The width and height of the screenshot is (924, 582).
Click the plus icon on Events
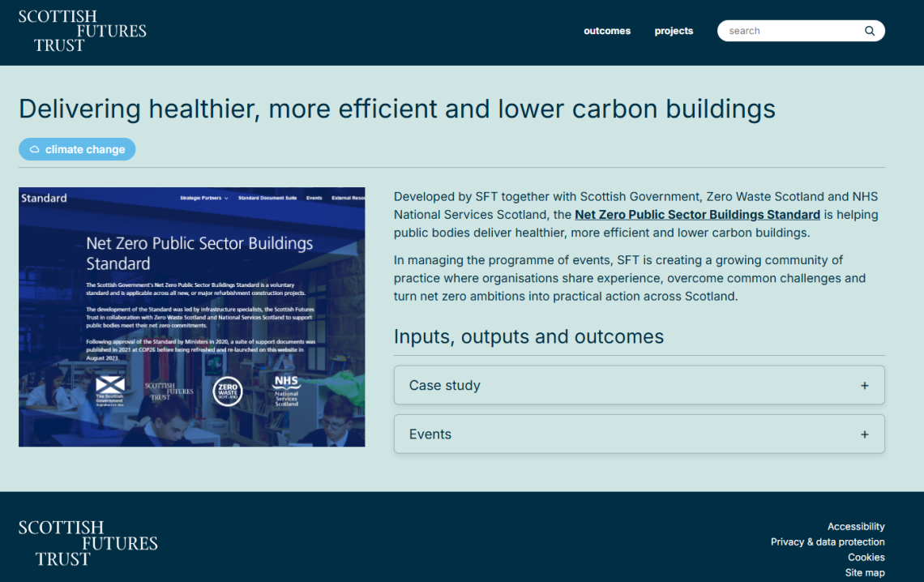tap(865, 434)
